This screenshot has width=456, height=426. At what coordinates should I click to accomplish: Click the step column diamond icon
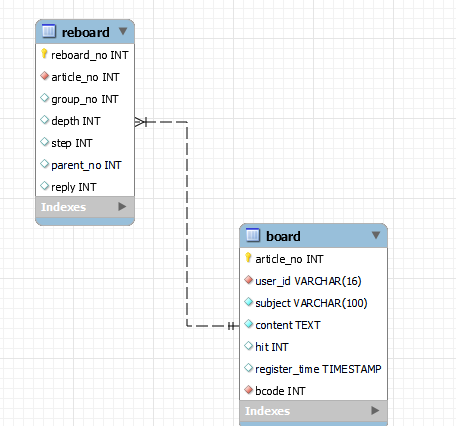point(44,142)
